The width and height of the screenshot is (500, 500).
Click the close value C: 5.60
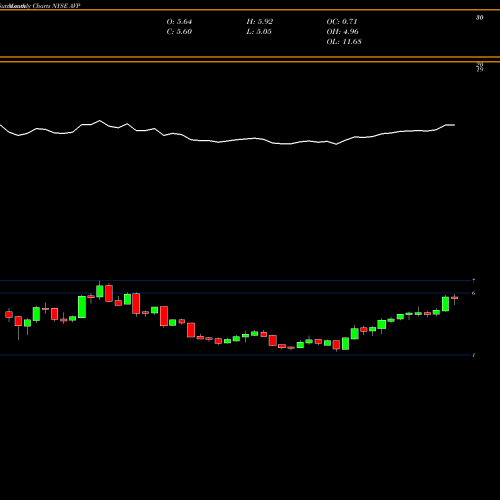(179, 32)
